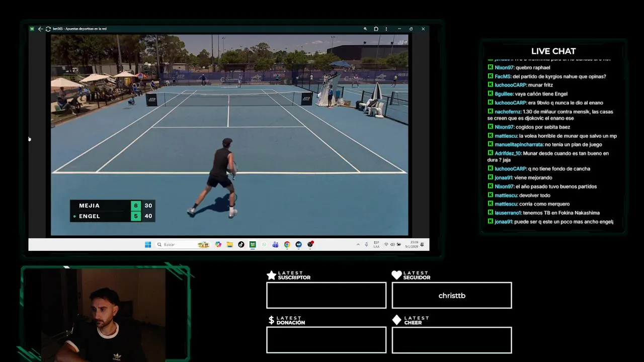The height and width of the screenshot is (362, 644).
Task: Click the tennis match video stream
Action: (229, 135)
